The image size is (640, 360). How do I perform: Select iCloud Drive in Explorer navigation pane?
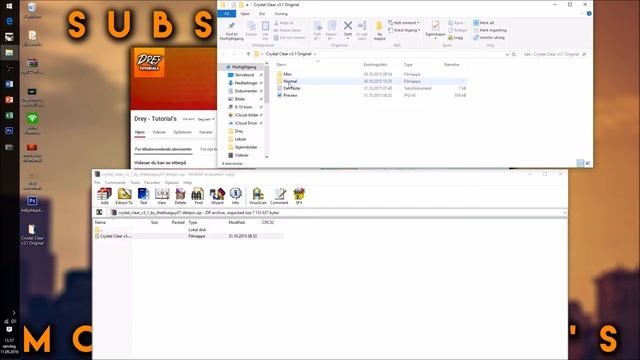[245, 123]
